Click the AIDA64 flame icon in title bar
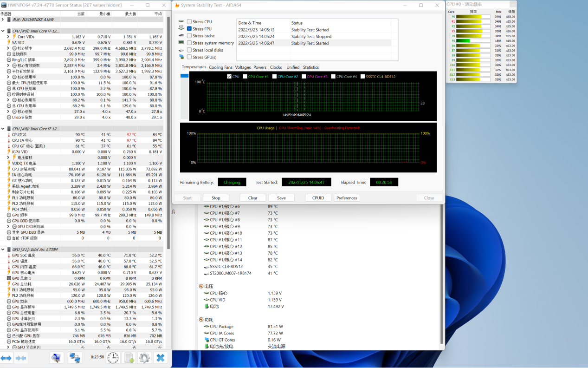 (177, 5)
